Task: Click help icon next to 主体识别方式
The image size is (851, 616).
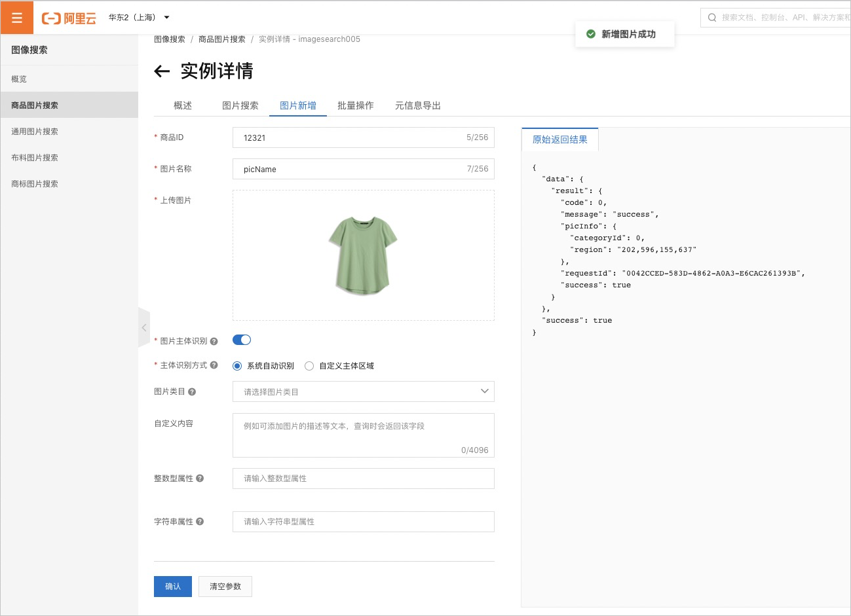Action: click(214, 365)
